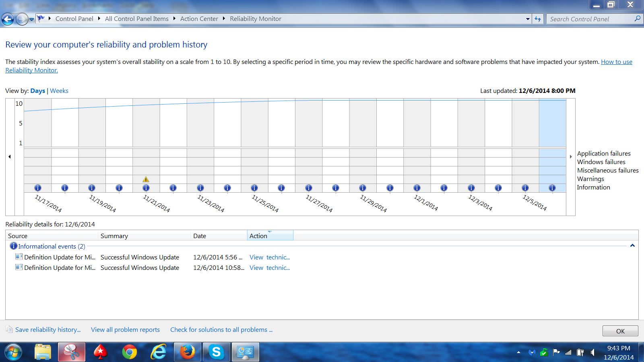Sort the details list by Summary column
Viewport: 644px width, 362px height.
[x=144, y=236]
